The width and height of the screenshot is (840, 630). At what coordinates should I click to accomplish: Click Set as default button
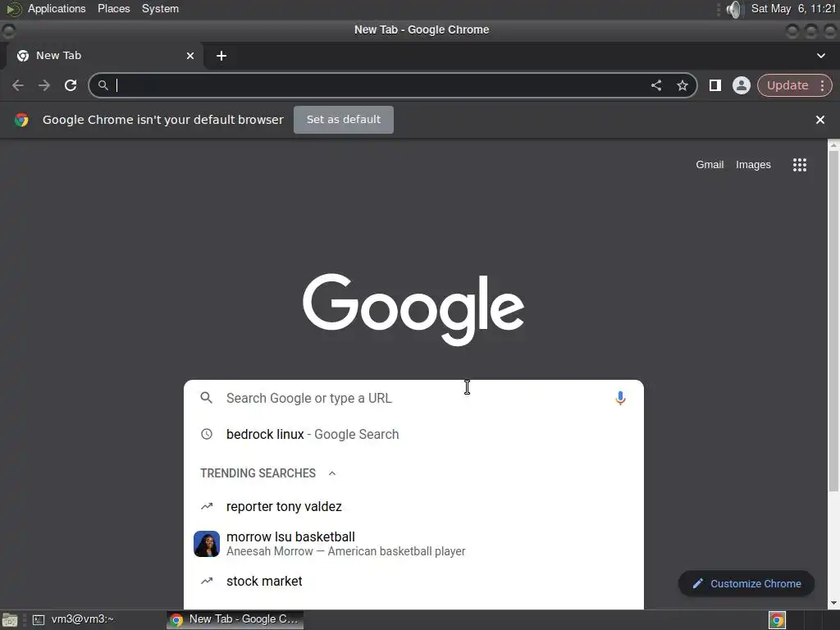pyautogui.click(x=344, y=120)
